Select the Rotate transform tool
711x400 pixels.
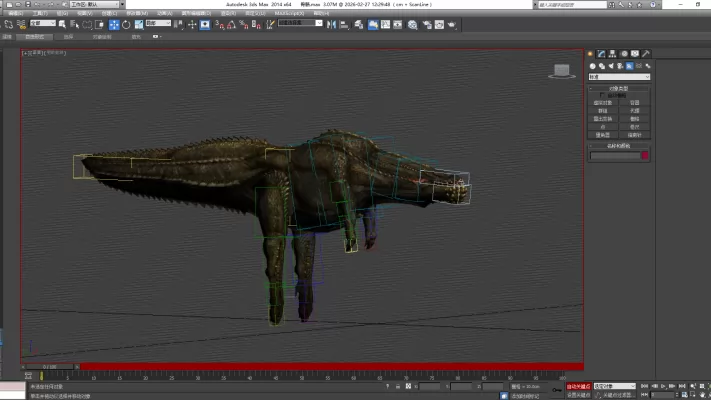[x=124, y=23]
